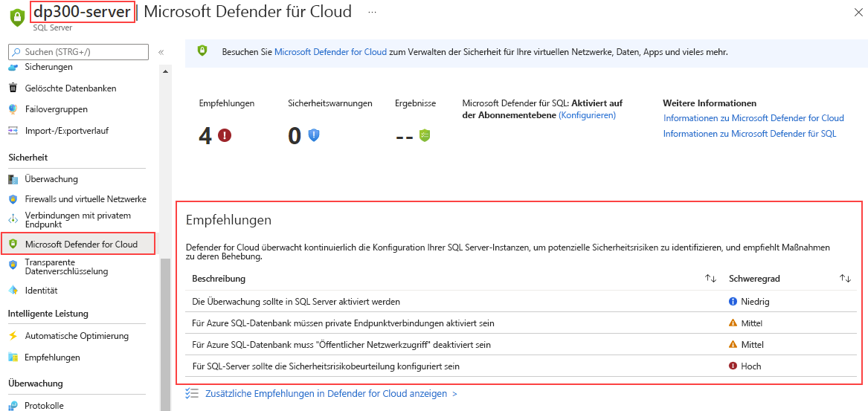Click the sidebar Empfehlungen list icon
The image size is (868, 411).
coord(13,357)
